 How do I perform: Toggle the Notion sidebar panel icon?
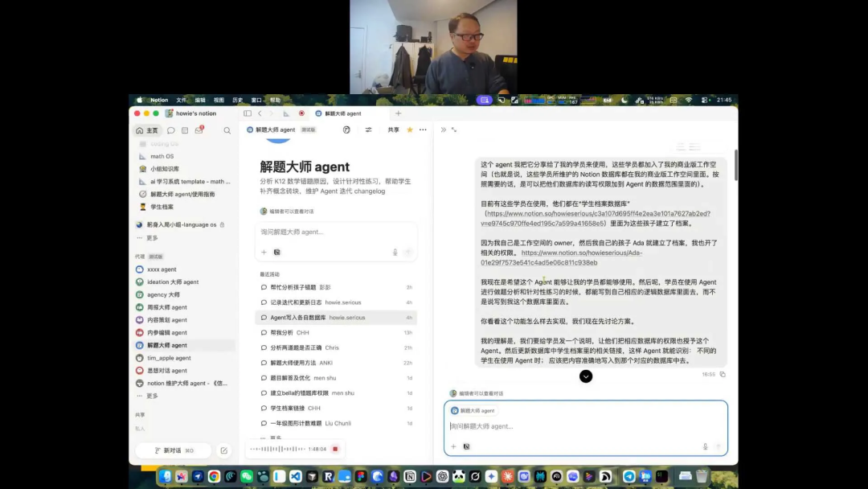(248, 113)
